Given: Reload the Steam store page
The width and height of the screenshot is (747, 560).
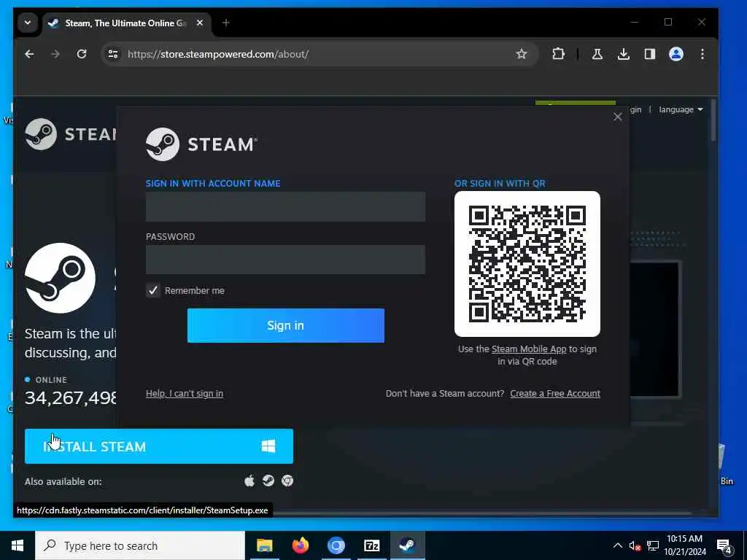Looking at the screenshot, I should (x=82, y=54).
